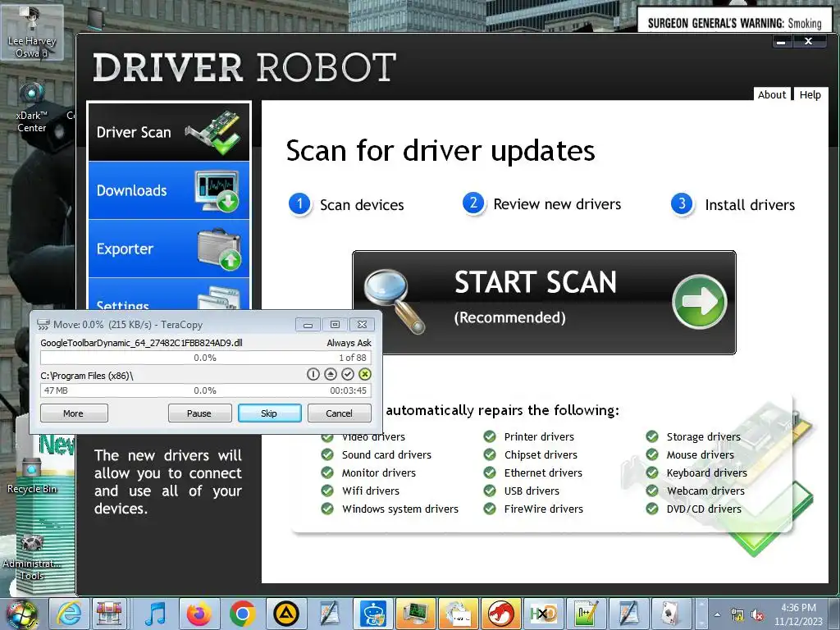Skip the current file in TeraCopy

coord(269,413)
